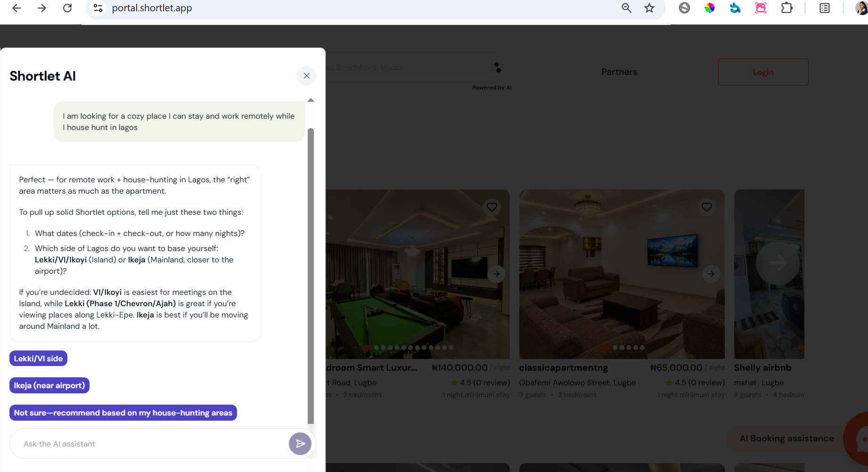Click the chat scrollbar up arrow
Viewport: 868px width, 472px height.
tap(311, 100)
